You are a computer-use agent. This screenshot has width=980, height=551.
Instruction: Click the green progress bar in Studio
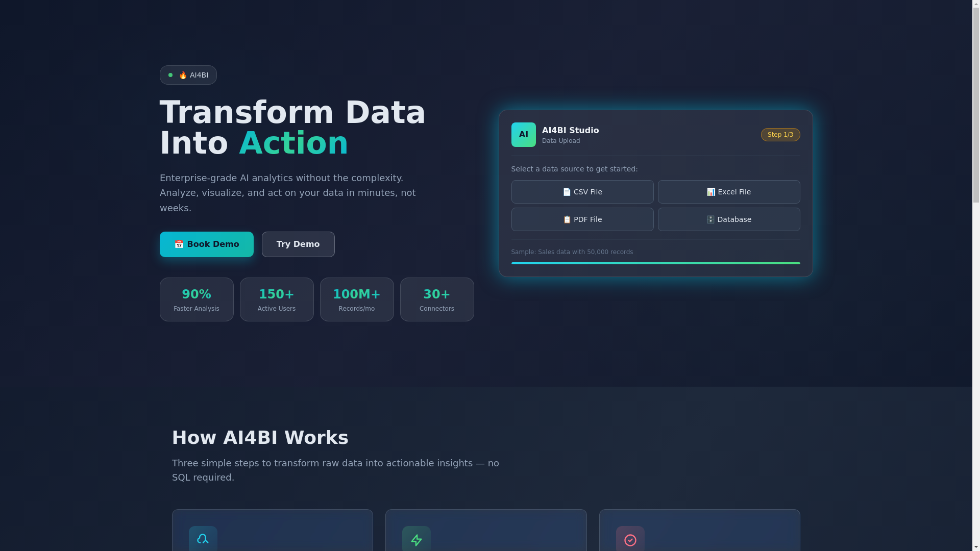click(x=655, y=263)
